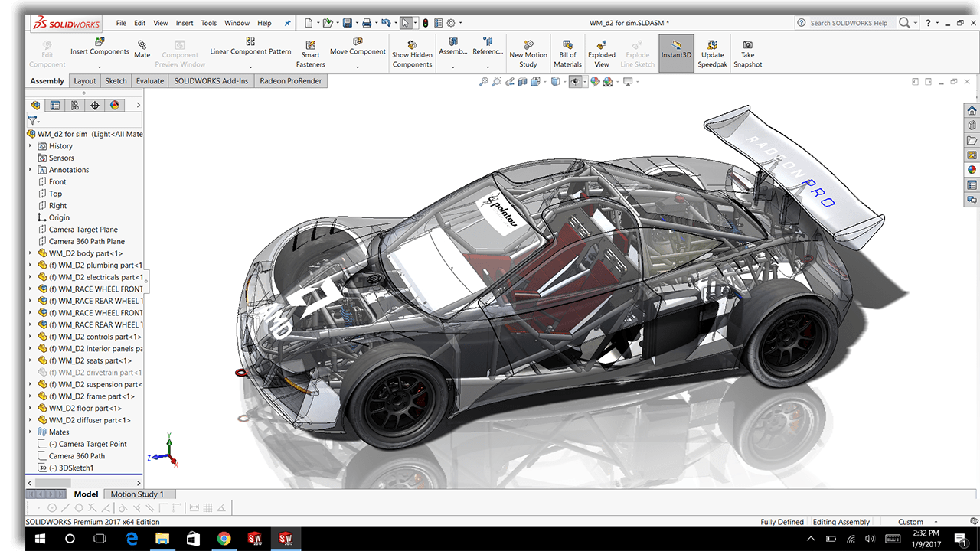Open the ConfigurationManager tab icon
Screen dimensions: 980x551
[75, 106]
